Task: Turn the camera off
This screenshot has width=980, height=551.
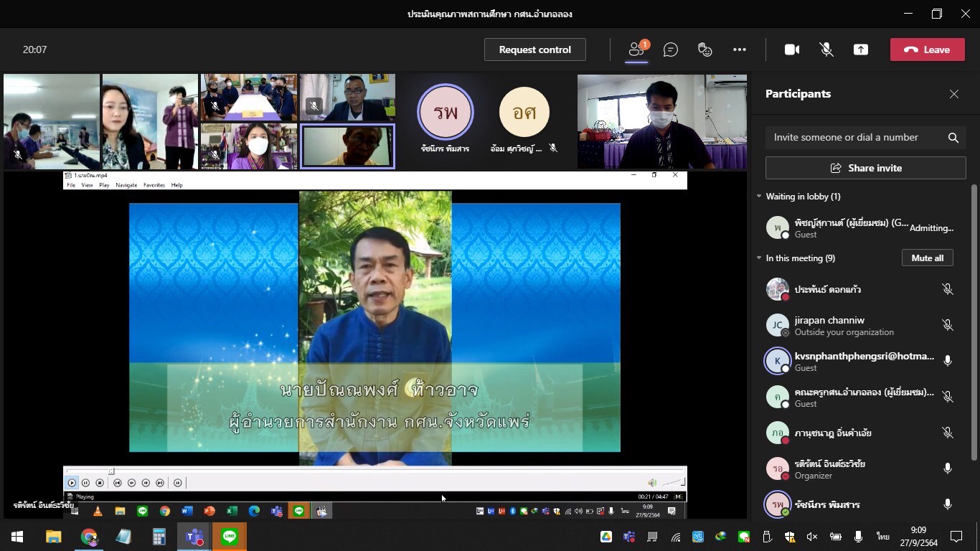Action: [x=791, y=50]
